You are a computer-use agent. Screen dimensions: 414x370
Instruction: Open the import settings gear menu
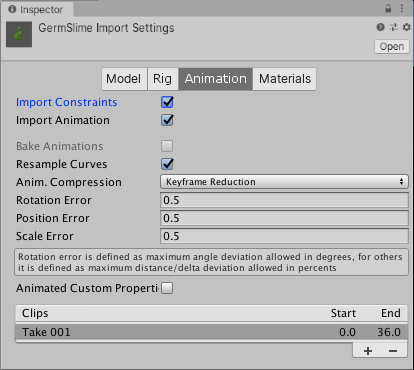(406, 27)
